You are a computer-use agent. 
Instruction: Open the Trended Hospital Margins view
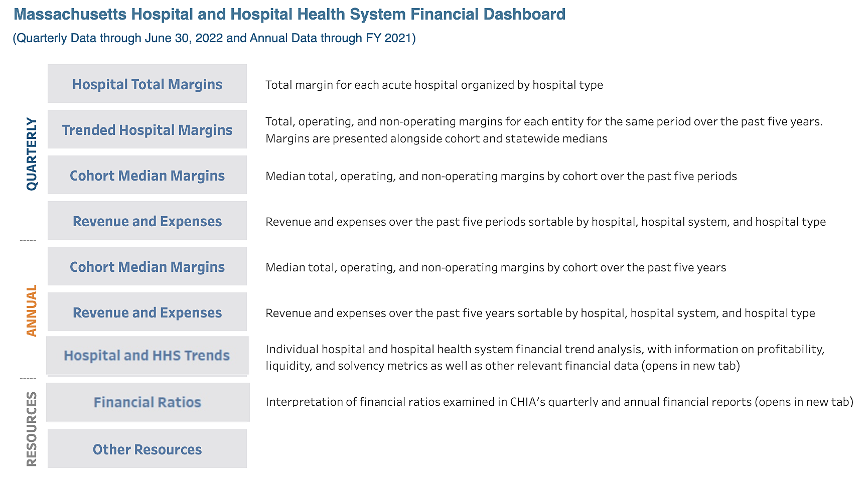point(147,129)
